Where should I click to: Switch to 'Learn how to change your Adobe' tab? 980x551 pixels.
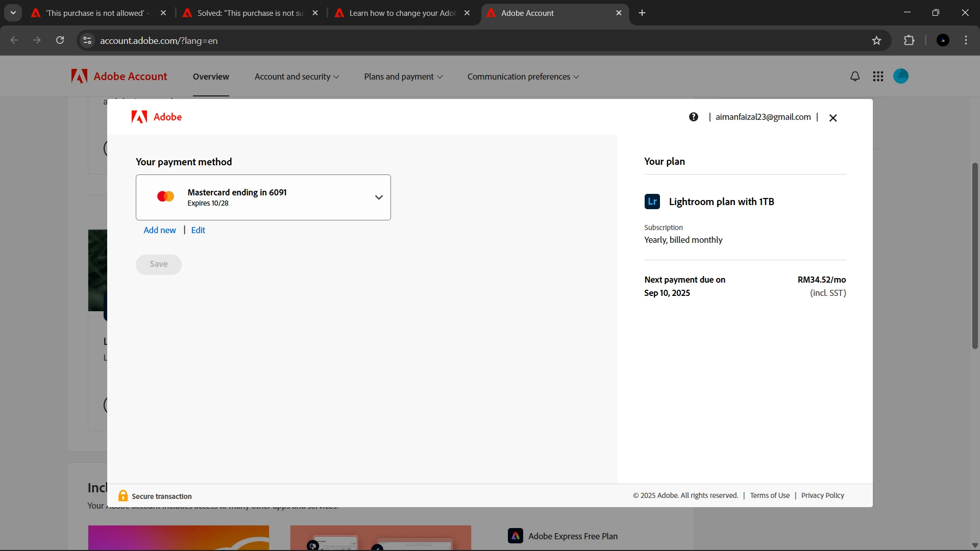(402, 13)
